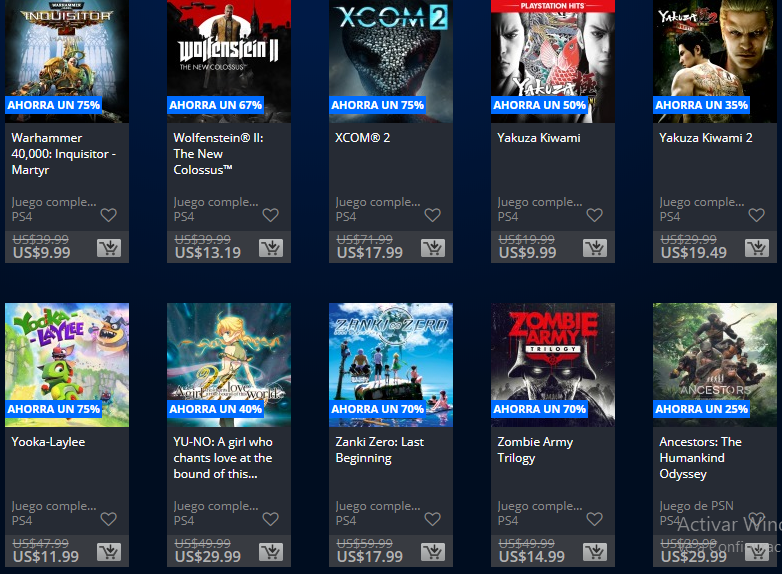Viewport: 782px width, 574px height.
Task: Open Ancestors: The Humankind Odyssey title
Action: [700, 458]
